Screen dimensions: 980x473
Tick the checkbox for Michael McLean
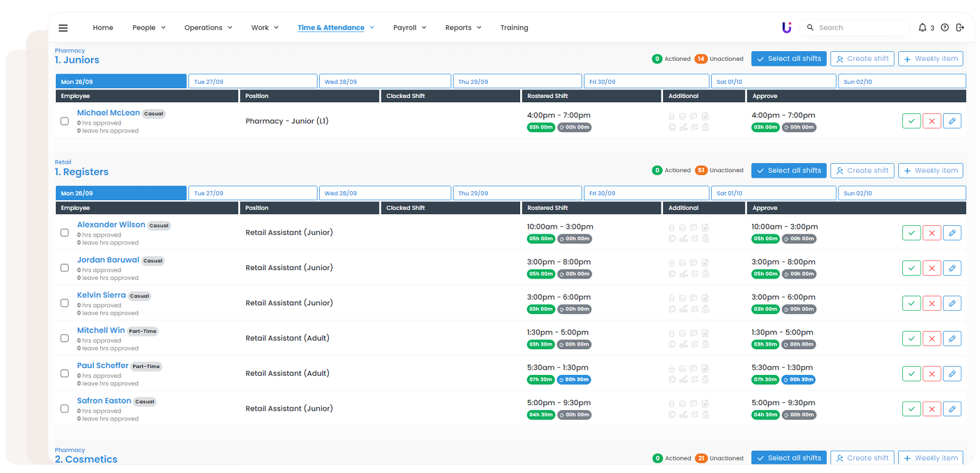[x=64, y=121]
